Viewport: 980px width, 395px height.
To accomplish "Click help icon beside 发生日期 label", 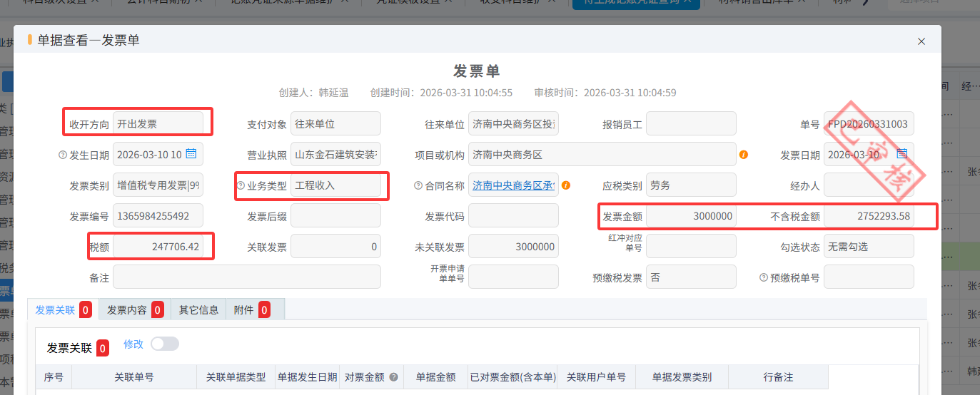I will pyautogui.click(x=63, y=155).
